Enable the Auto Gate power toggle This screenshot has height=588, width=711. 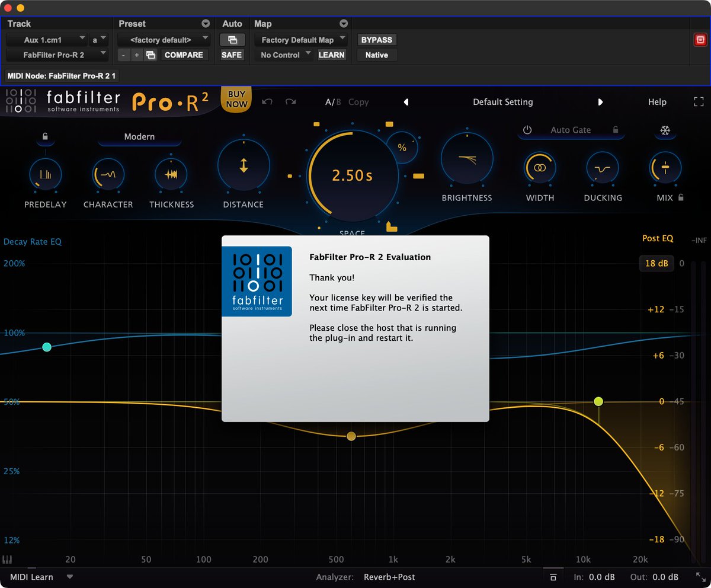click(527, 130)
